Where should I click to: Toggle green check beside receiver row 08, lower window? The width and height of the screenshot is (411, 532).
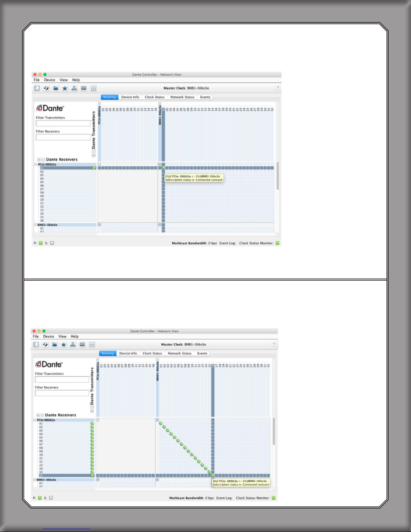[x=92, y=448]
